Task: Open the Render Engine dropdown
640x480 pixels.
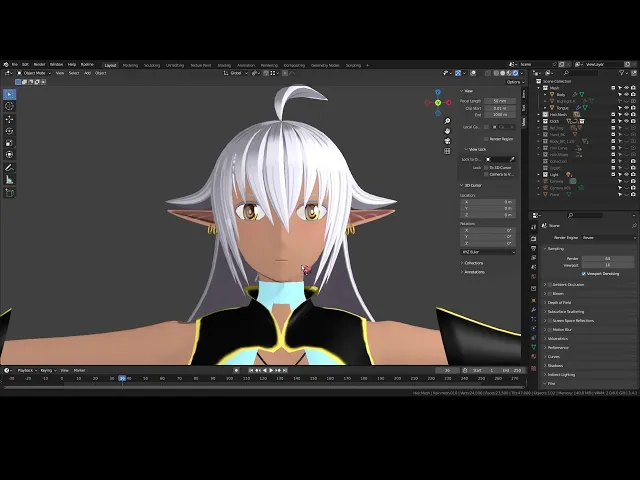Action: pos(609,238)
